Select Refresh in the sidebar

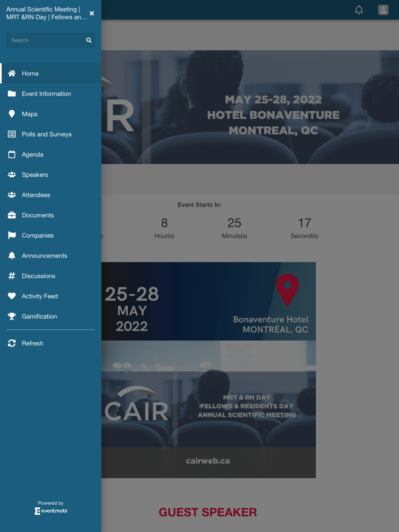pos(51,343)
